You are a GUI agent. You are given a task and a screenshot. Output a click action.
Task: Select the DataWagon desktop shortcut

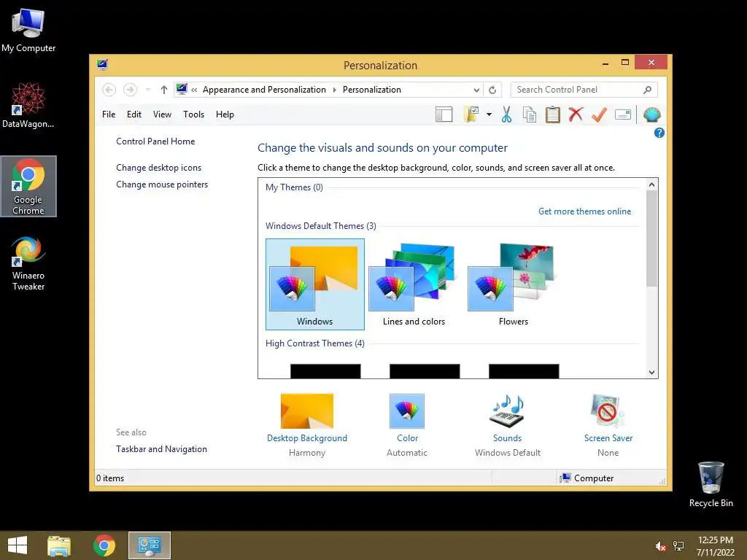[x=28, y=105]
